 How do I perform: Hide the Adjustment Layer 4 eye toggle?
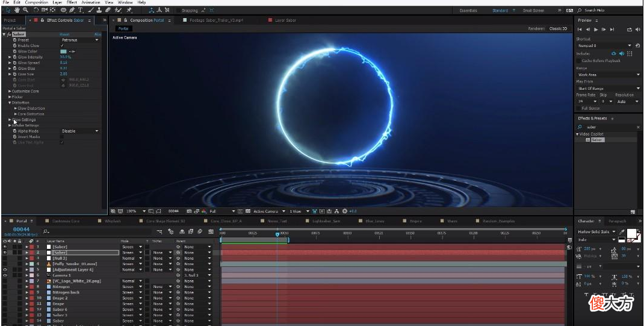click(x=5, y=269)
